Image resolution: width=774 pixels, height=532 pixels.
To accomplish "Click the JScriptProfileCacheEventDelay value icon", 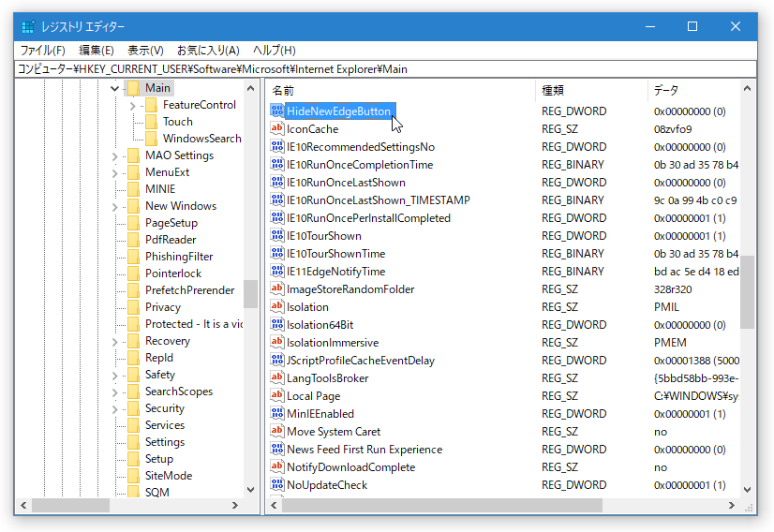I will (x=277, y=360).
